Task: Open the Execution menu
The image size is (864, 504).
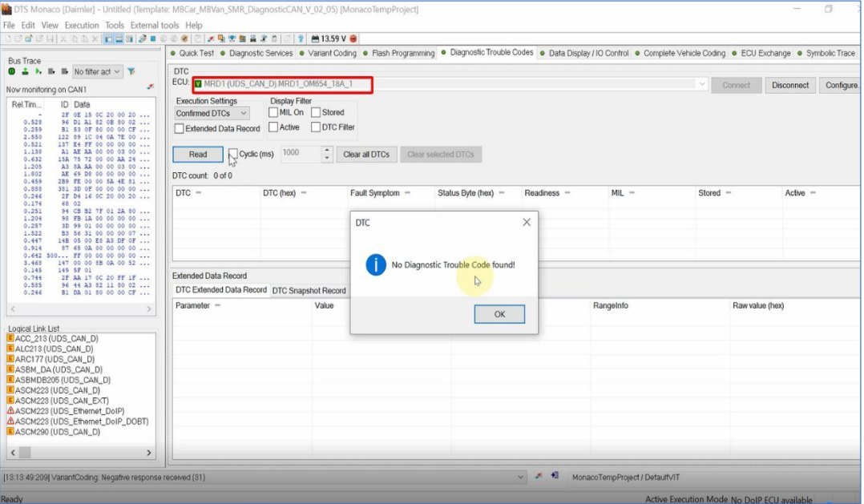Action: pos(82,26)
